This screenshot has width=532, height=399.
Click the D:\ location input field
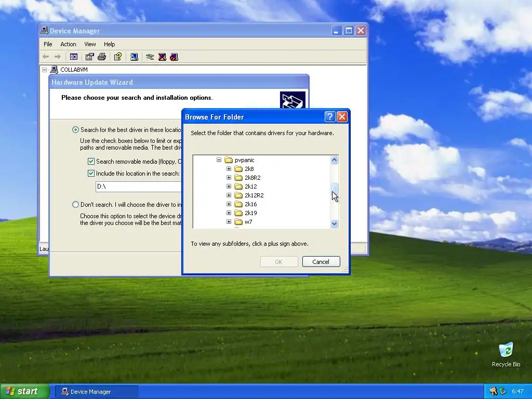(x=138, y=187)
